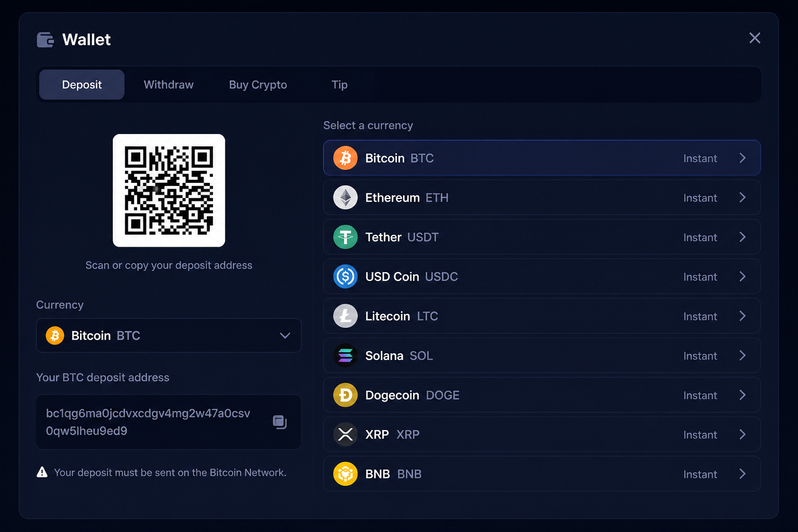Copy the BTC deposit address
The image size is (798, 532).
(x=280, y=422)
